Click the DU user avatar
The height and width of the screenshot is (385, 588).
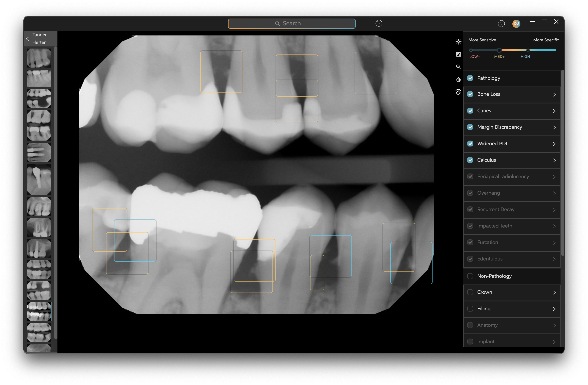516,24
